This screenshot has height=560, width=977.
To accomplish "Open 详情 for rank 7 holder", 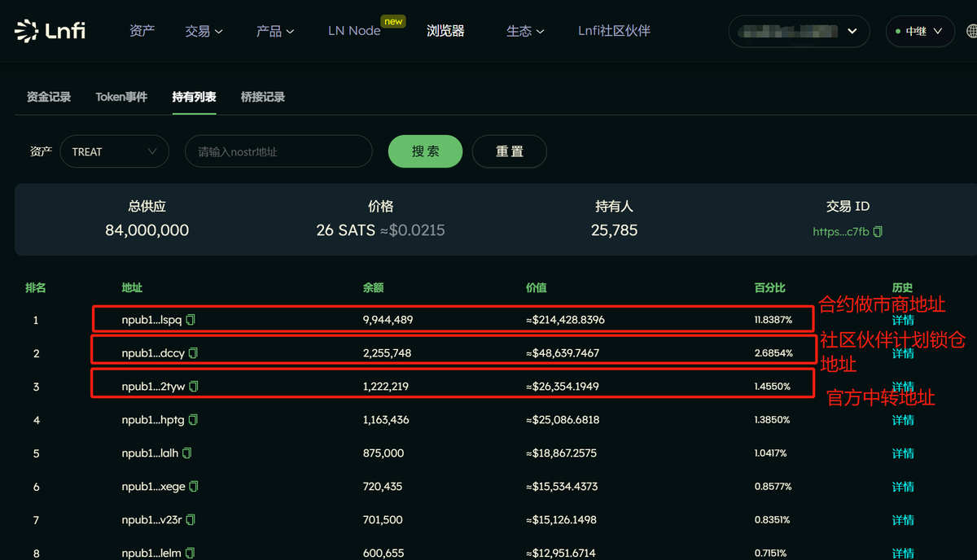I will pyautogui.click(x=903, y=519).
